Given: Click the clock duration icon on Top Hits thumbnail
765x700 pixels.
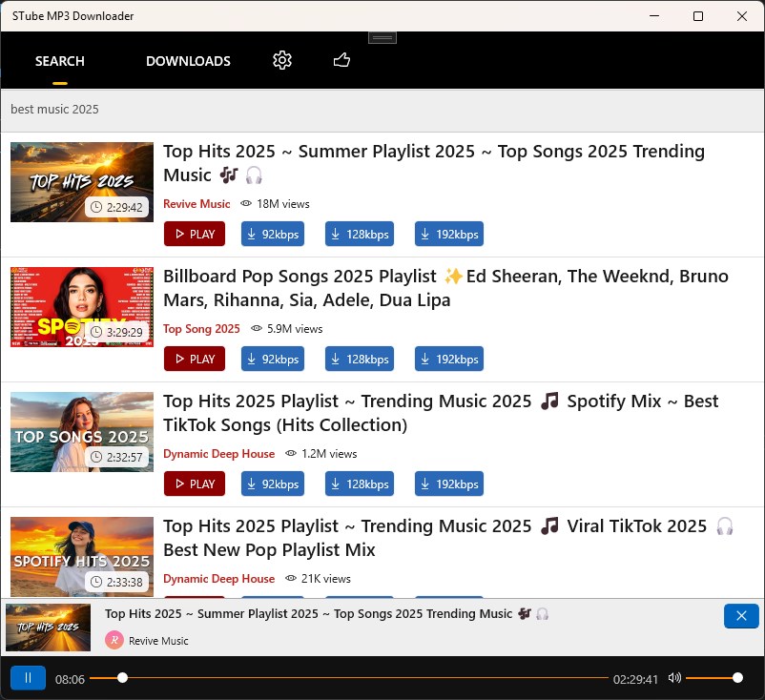Looking at the screenshot, I should point(97,207).
